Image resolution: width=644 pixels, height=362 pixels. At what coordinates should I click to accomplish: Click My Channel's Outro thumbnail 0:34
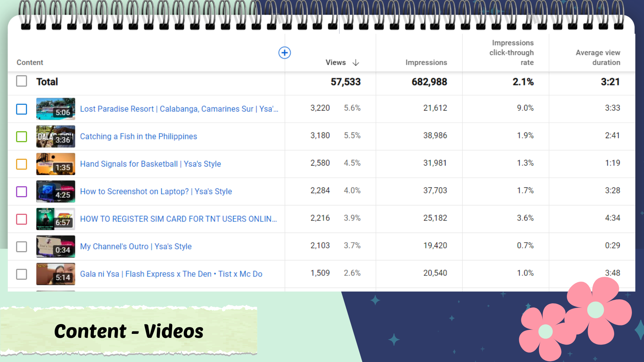(x=56, y=246)
